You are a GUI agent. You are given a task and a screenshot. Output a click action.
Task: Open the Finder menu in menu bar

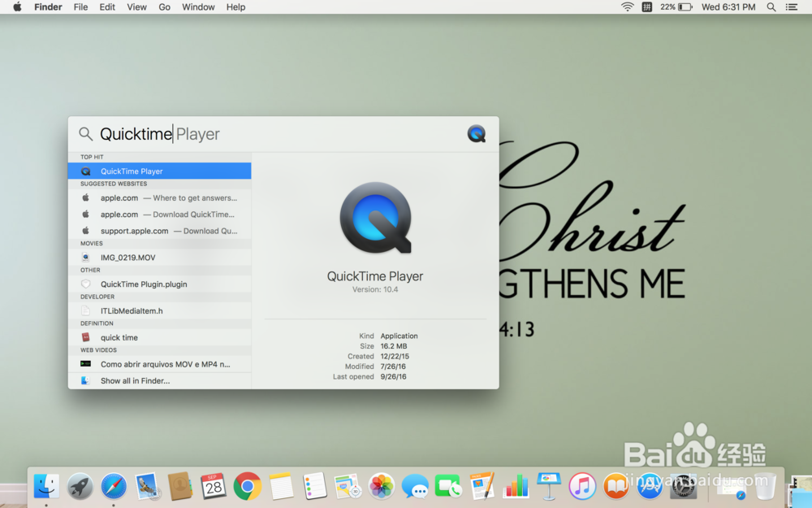pyautogui.click(x=48, y=7)
